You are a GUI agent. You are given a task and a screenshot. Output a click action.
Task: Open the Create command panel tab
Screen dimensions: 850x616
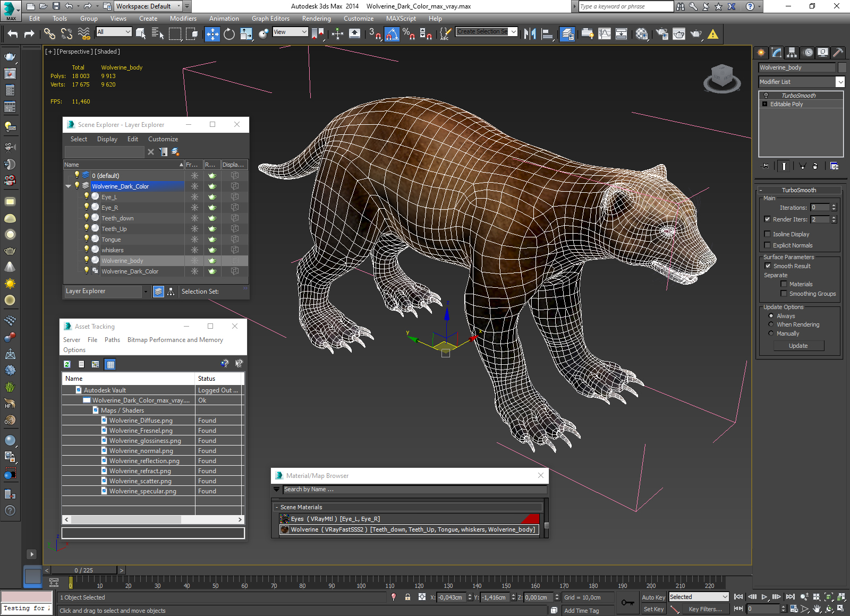(x=761, y=52)
